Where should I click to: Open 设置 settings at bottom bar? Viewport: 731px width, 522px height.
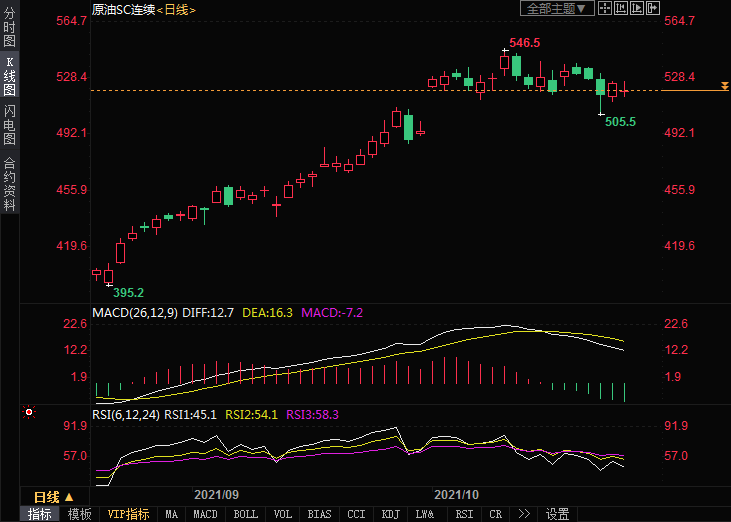[557, 514]
